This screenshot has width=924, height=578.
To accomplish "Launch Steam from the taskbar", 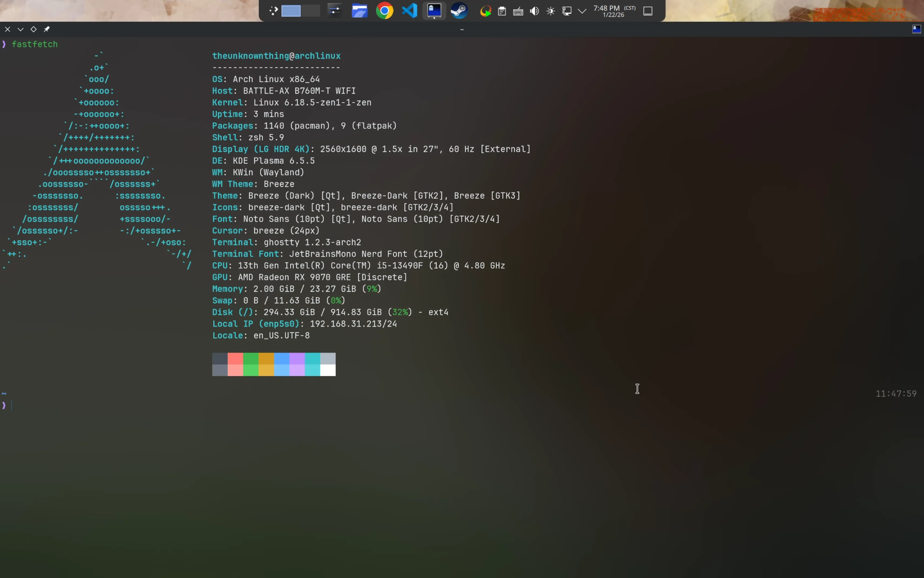I will coord(459,10).
